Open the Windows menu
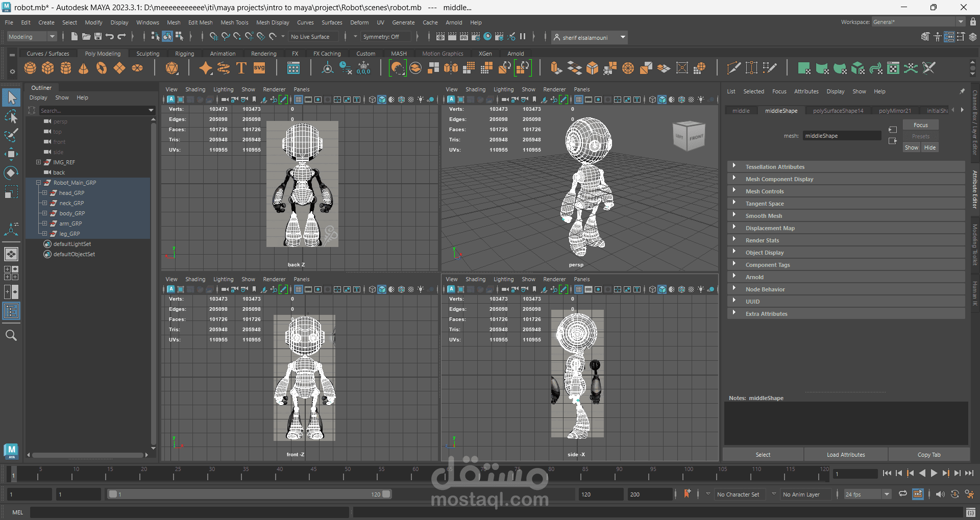 tap(148, 22)
